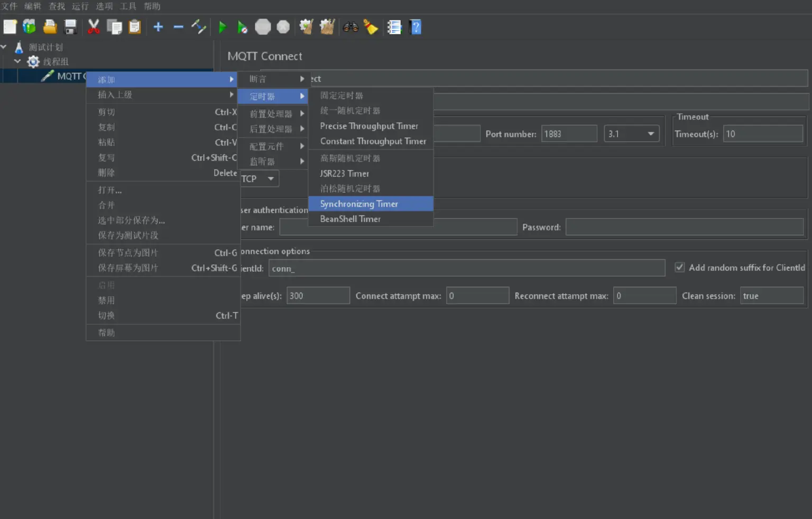Image resolution: width=812 pixels, height=519 pixels.
Task: Click the blue plus Expand All icon
Action: [x=158, y=27]
